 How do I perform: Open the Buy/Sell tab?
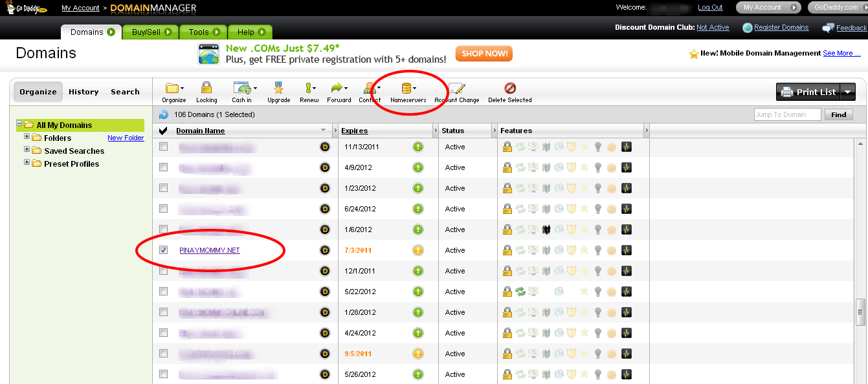click(151, 32)
